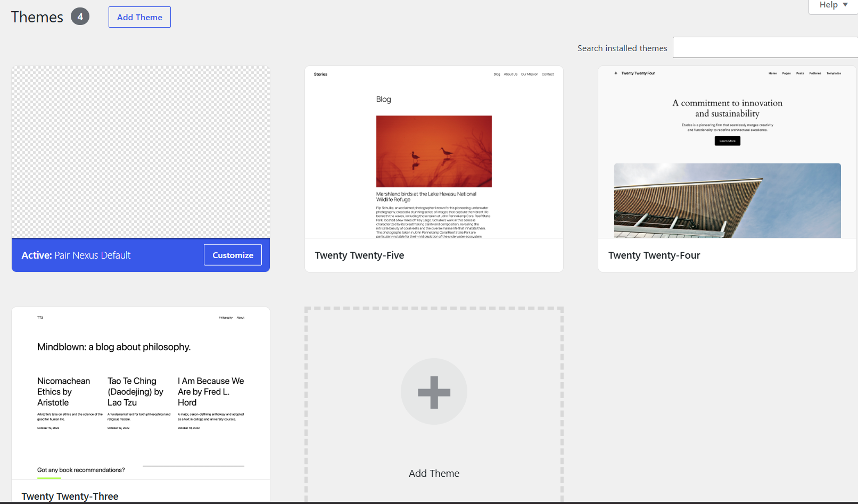Select the Twenty Twenty-Four theme name

coord(654,255)
